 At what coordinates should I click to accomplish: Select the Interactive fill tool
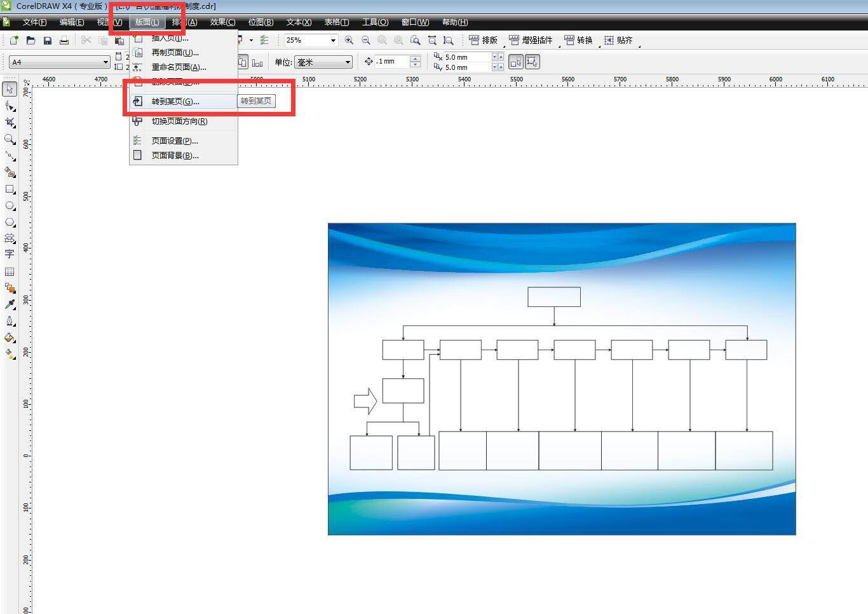pos(10,354)
